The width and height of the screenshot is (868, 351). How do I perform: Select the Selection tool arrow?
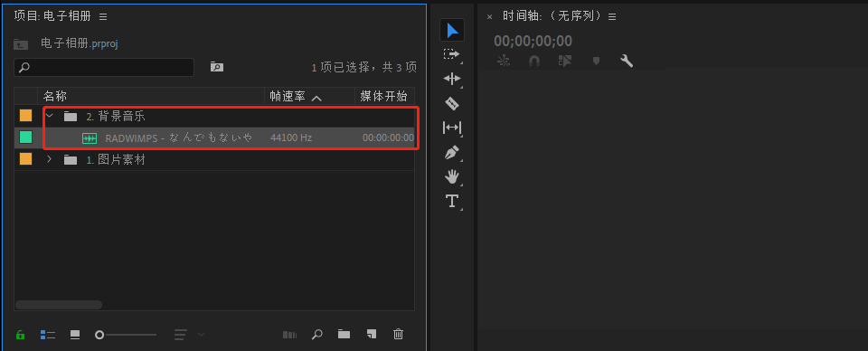[x=452, y=30]
